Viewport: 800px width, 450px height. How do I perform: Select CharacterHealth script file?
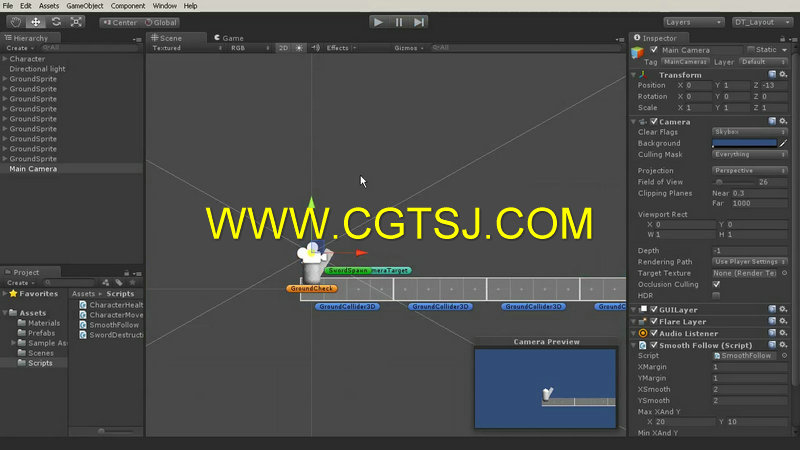pyautogui.click(x=111, y=305)
